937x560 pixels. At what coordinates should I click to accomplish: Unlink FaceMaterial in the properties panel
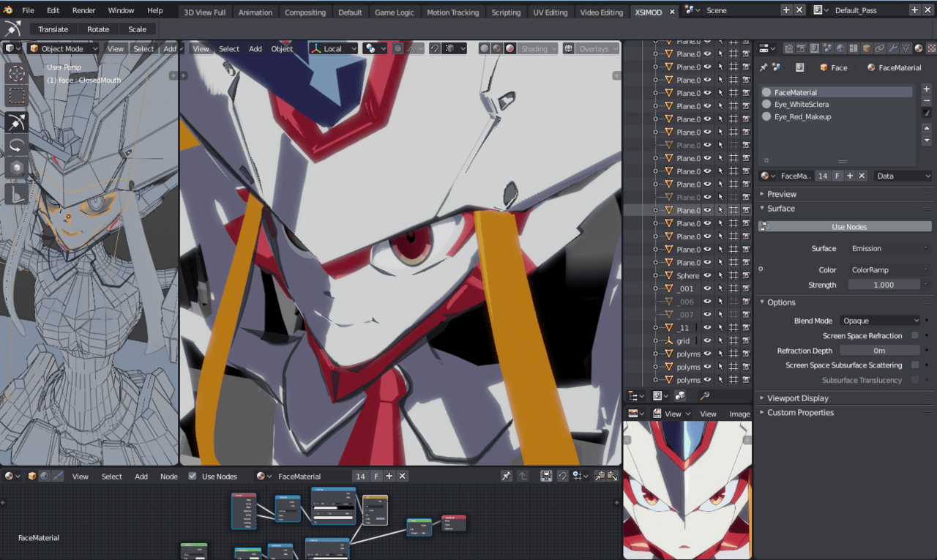pos(862,176)
